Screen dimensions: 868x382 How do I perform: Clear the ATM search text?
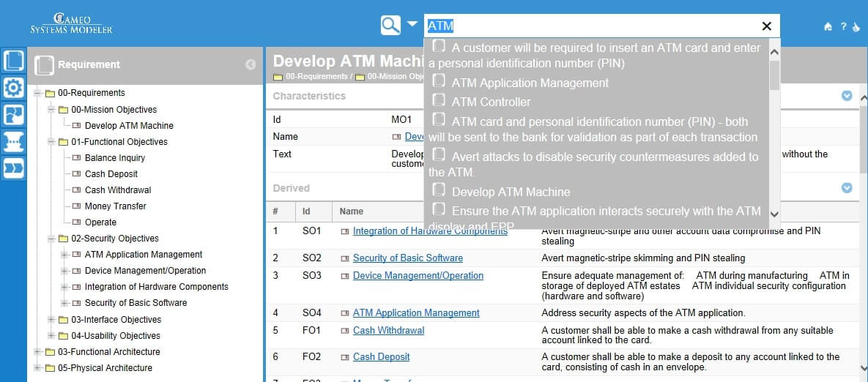[x=767, y=26]
